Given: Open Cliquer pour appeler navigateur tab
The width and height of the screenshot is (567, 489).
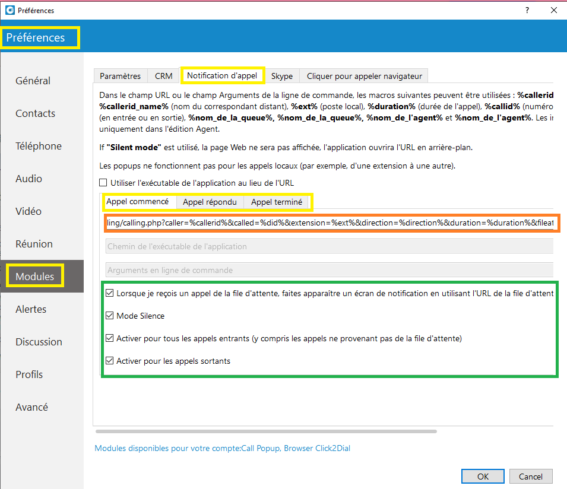Looking at the screenshot, I should (364, 76).
